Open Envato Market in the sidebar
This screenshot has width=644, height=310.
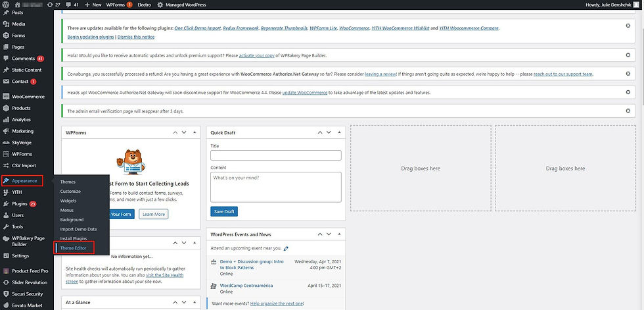point(27,305)
